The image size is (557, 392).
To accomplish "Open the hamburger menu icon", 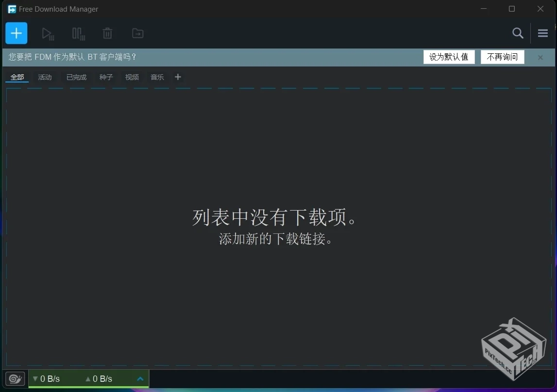I will pyautogui.click(x=542, y=33).
